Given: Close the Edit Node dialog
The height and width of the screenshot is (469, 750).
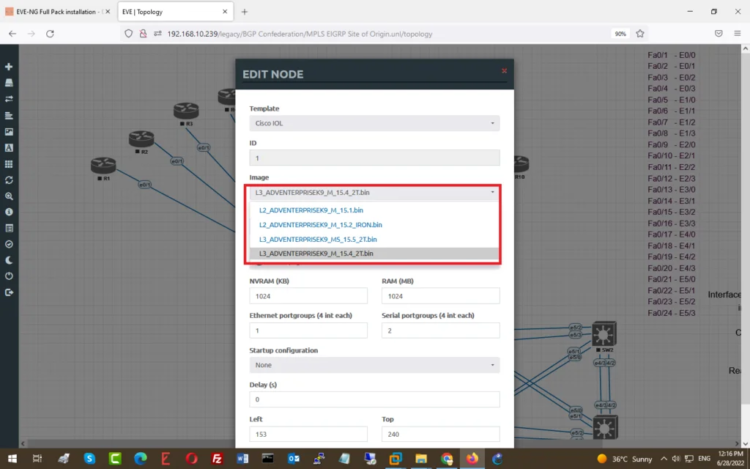Looking at the screenshot, I should coord(504,71).
